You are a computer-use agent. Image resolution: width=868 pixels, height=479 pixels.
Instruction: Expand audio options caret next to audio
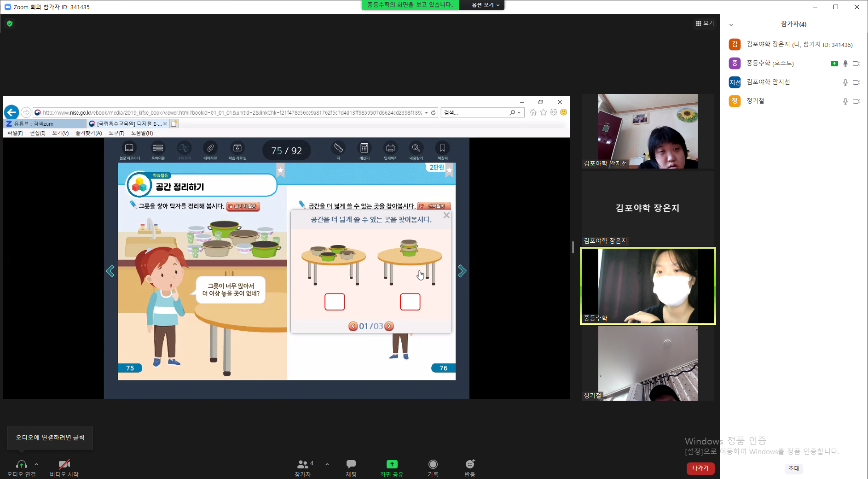point(36,464)
